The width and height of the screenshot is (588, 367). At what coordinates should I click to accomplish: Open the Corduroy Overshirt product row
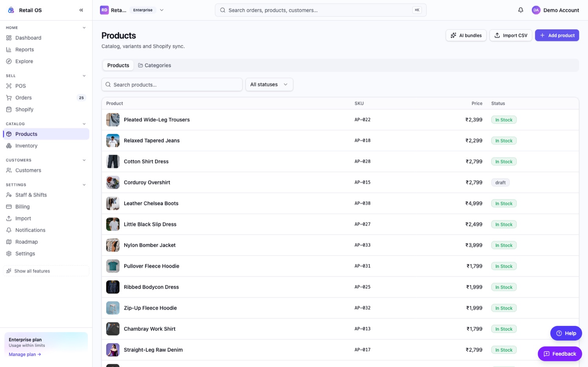(x=340, y=183)
